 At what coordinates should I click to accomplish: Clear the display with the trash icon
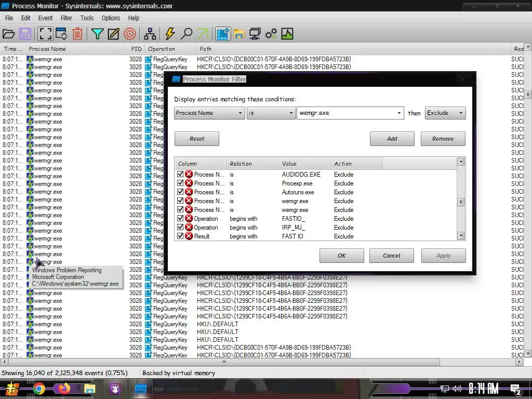(78, 34)
